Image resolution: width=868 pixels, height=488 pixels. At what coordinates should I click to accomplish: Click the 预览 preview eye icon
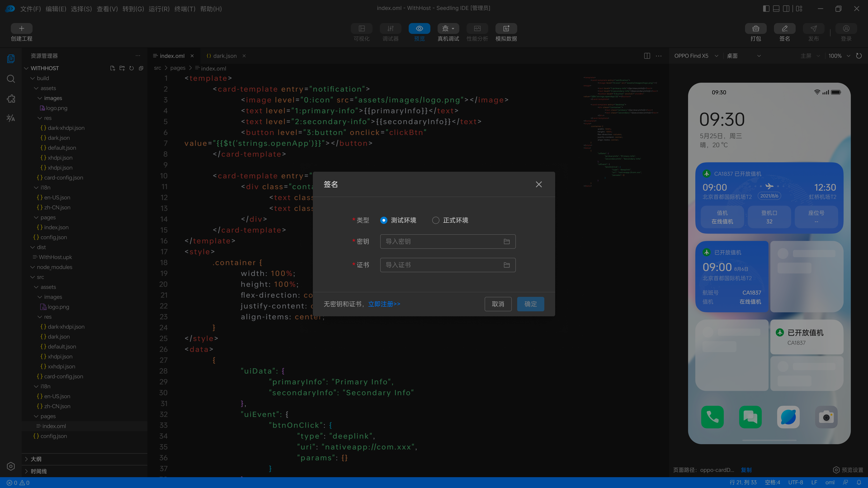[419, 29]
